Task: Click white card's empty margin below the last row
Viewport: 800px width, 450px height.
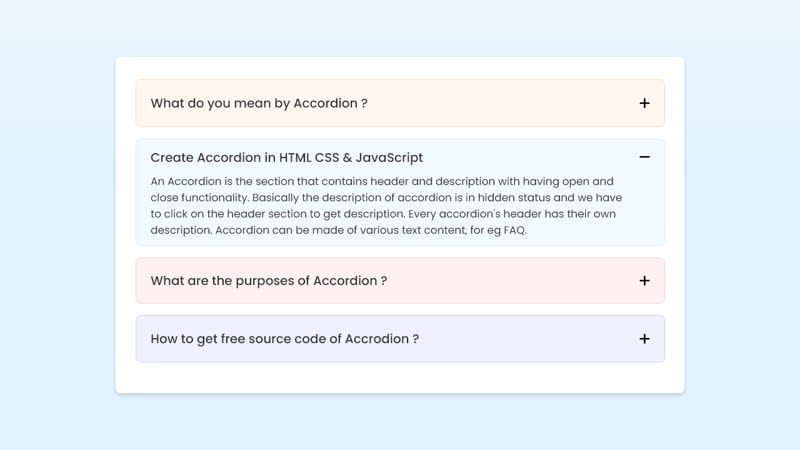Action: tap(400, 378)
